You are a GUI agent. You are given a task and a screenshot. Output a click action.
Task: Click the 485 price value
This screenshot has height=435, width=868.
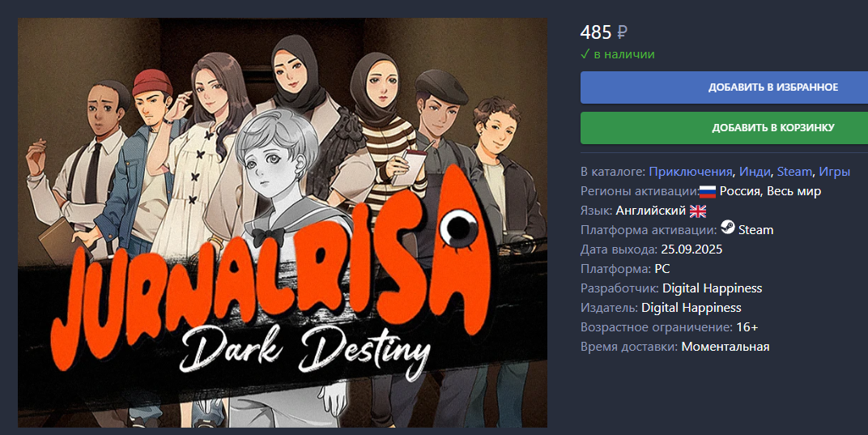tap(596, 33)
